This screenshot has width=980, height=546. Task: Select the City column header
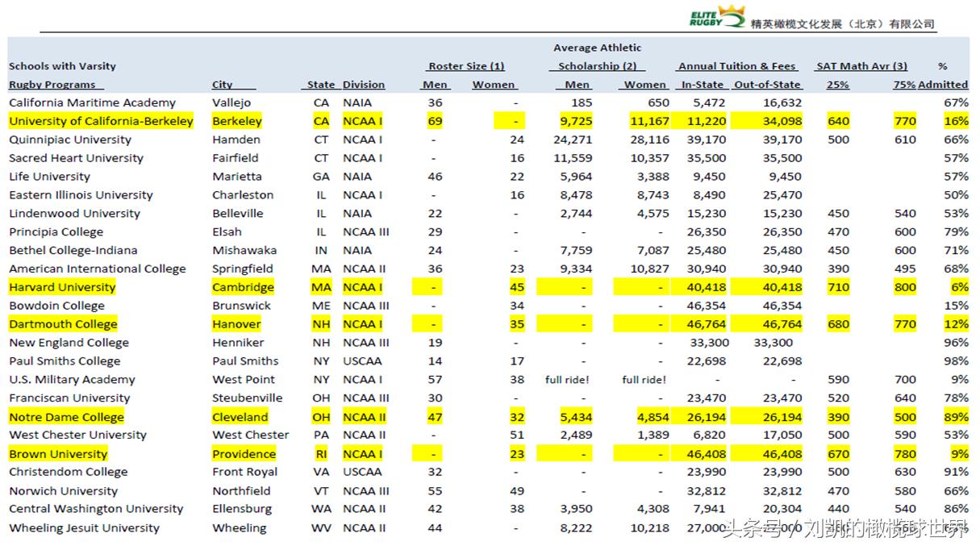[x=223, y=85]
